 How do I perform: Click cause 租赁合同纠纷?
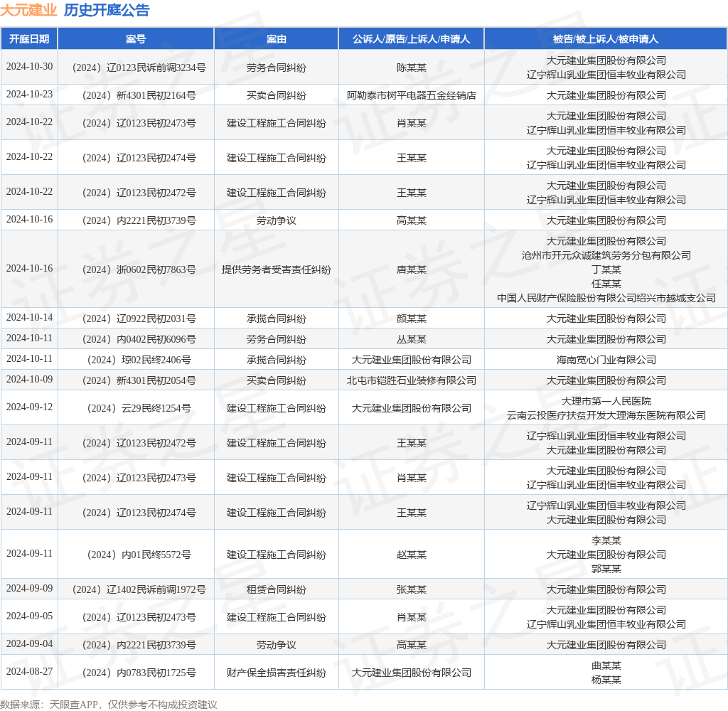pyautogui.click(x=277, y=590)
